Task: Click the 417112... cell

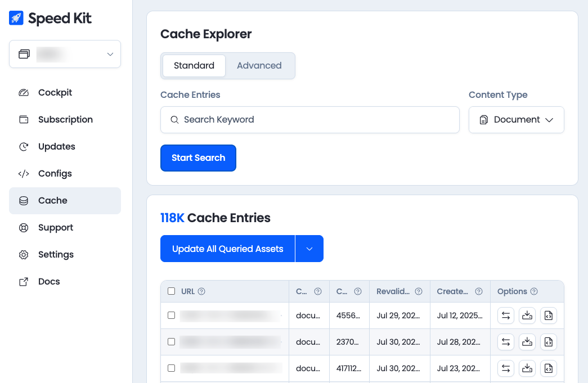Action: (x=349, y=368)
